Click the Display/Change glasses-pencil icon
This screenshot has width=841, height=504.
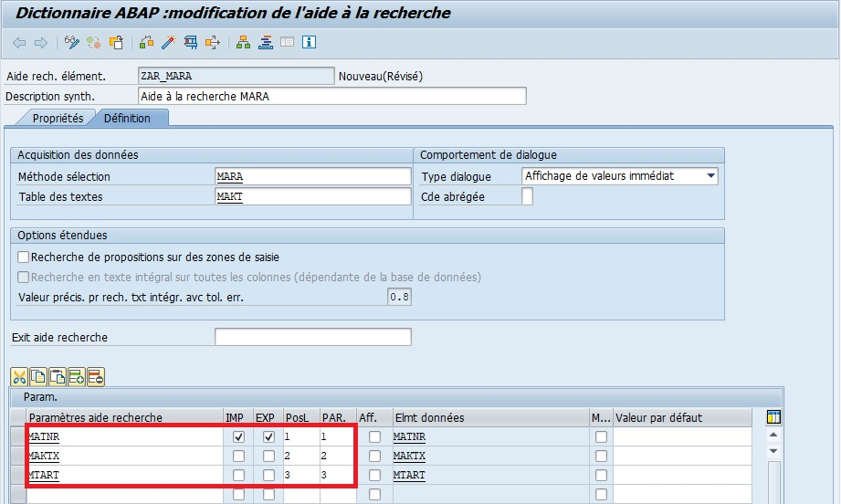(71, 43)
